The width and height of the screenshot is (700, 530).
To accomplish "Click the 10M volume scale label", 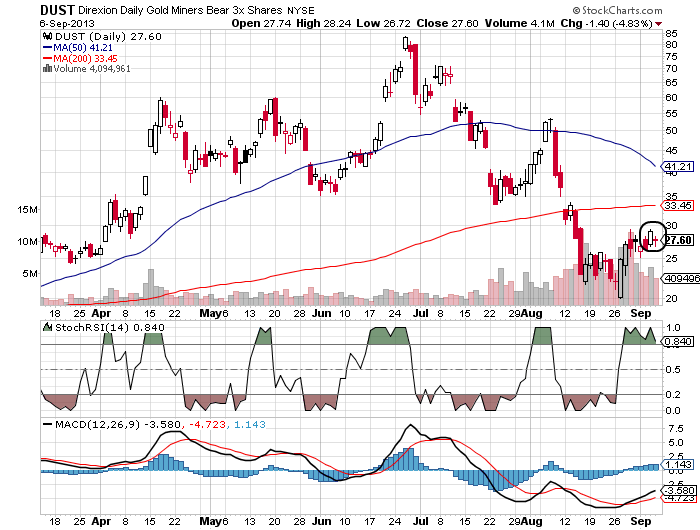I will click(x=27, y=242).
